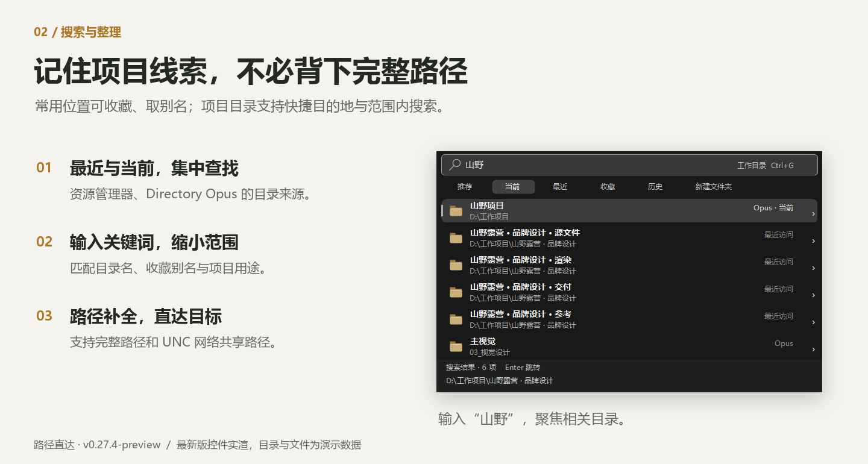Click 最近访问 tag on the 参考 row
This screenshot has height=464, width=868.
point(779,316)
